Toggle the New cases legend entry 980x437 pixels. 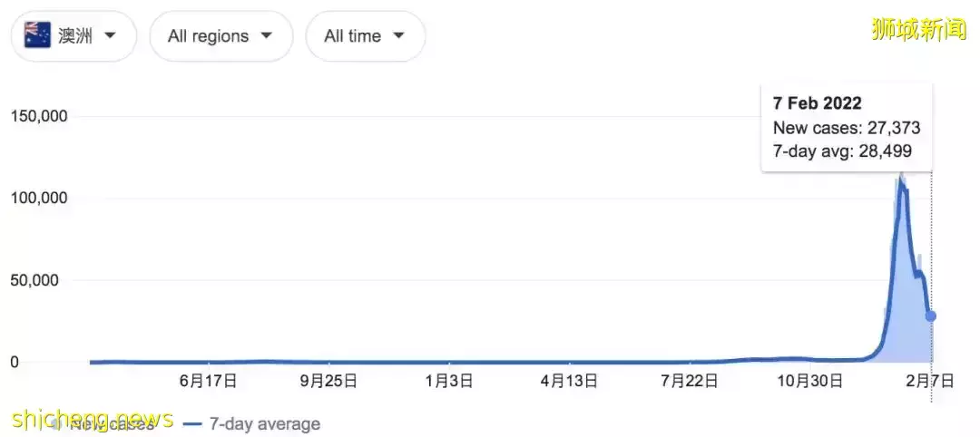click(x=103, y=425)
